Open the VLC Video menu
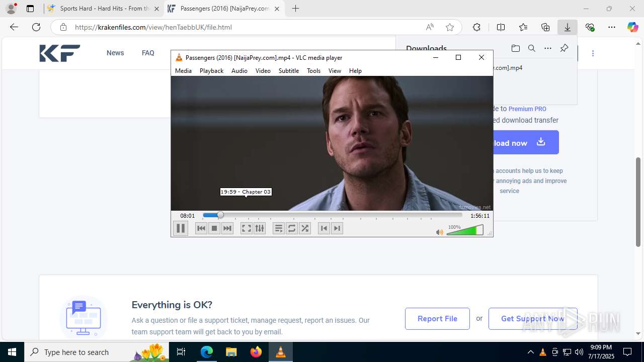 263,71
